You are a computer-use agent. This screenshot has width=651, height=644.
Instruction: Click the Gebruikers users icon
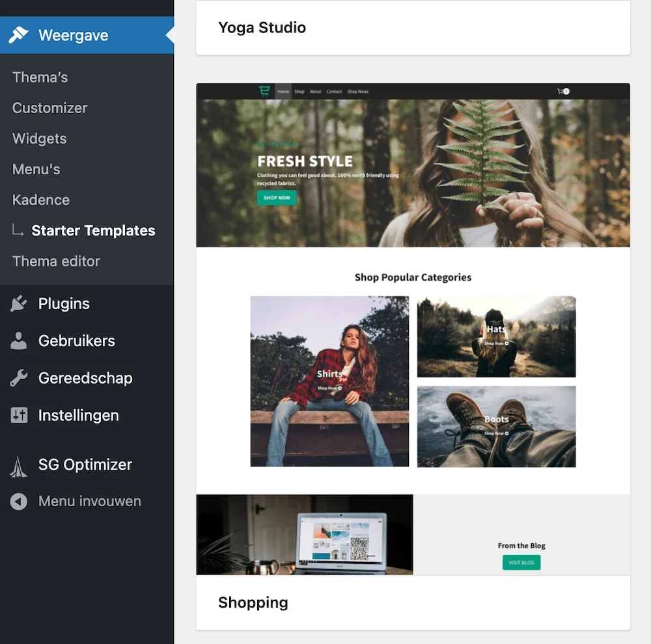pos(18,341)
